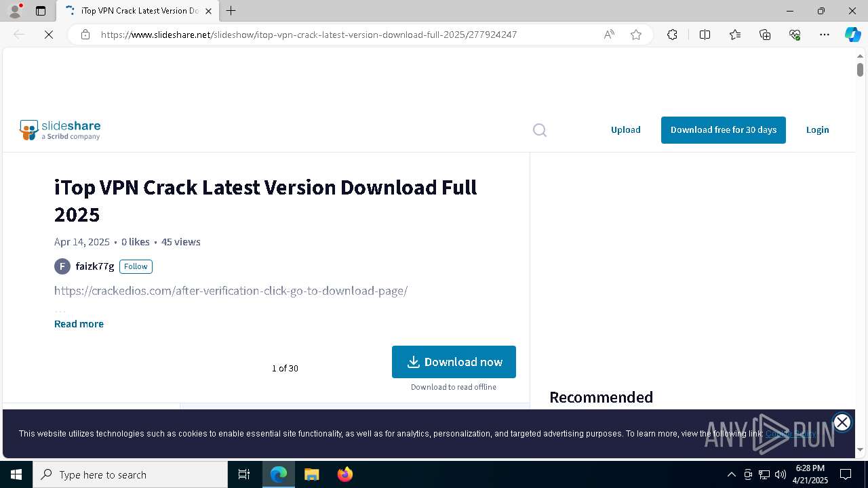Open the volume control icon

tap(781, 474)
